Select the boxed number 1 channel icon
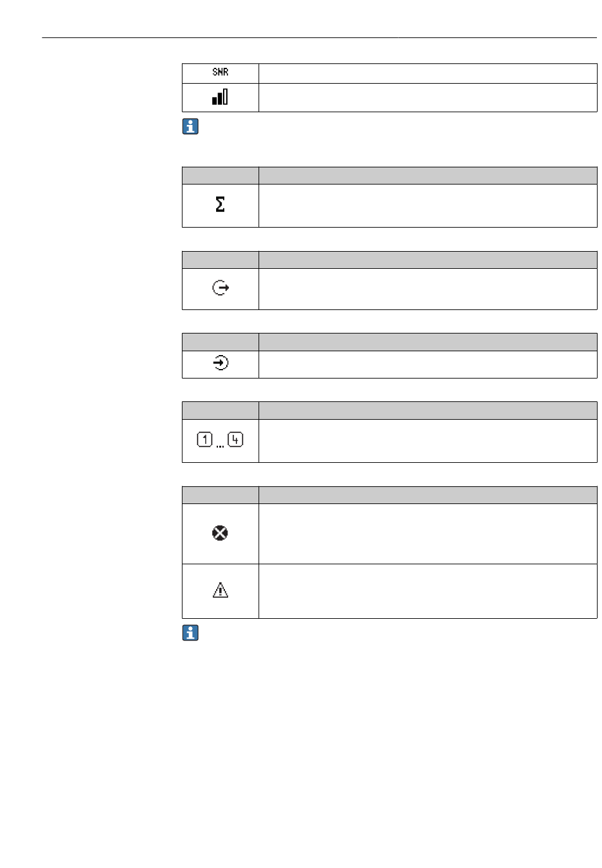 [205, 440]
